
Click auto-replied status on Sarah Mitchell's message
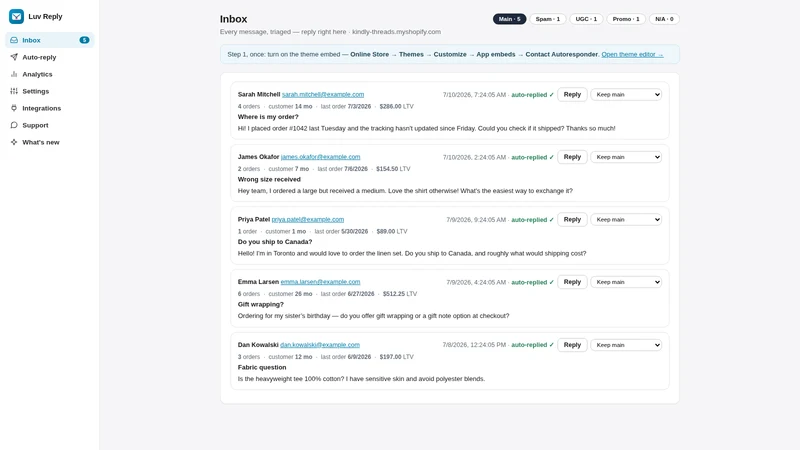[532, 95]
